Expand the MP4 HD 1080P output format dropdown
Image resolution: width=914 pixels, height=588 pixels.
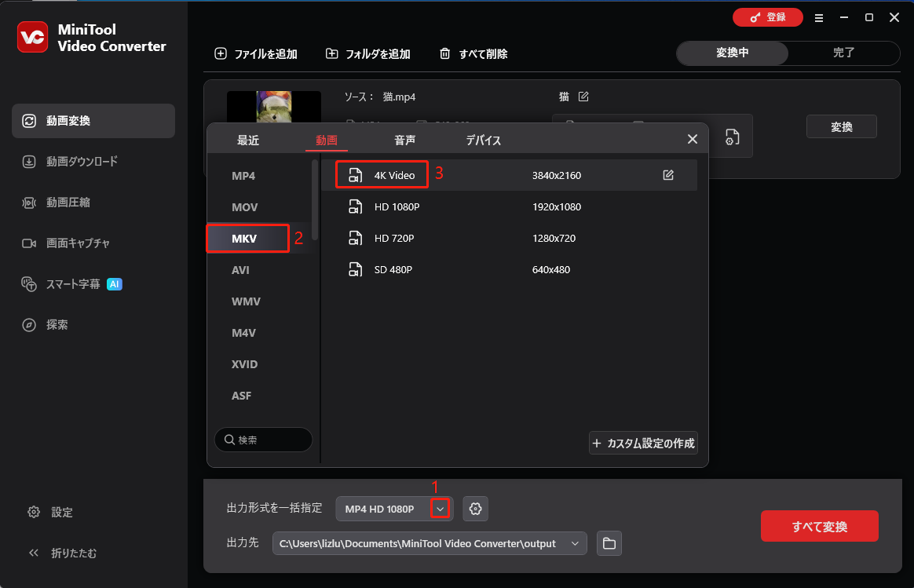[x=441, y=508]
